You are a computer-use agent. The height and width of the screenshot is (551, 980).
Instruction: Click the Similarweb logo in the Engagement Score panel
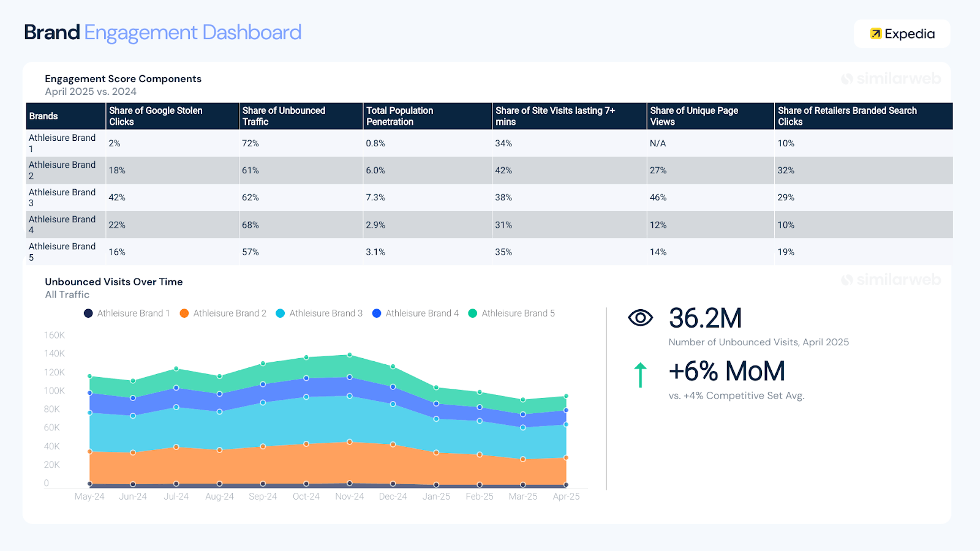pyautogui.click(x=891, y=78)
